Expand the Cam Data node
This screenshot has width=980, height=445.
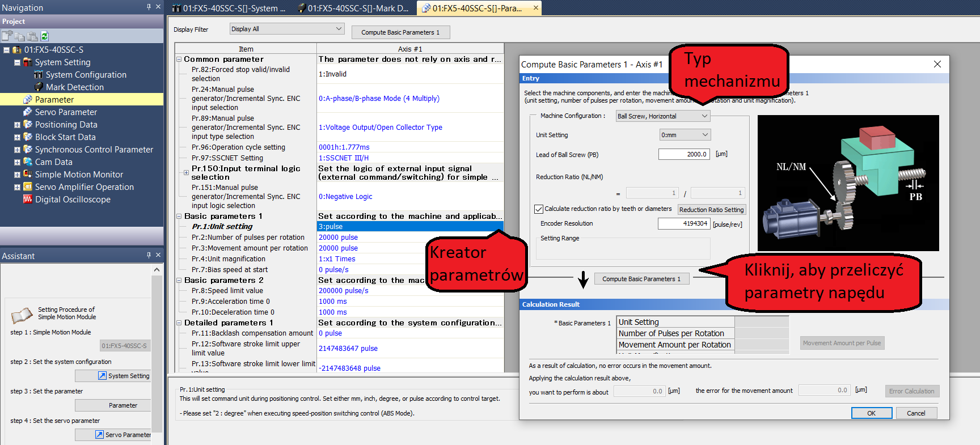(x=17, y=162)
